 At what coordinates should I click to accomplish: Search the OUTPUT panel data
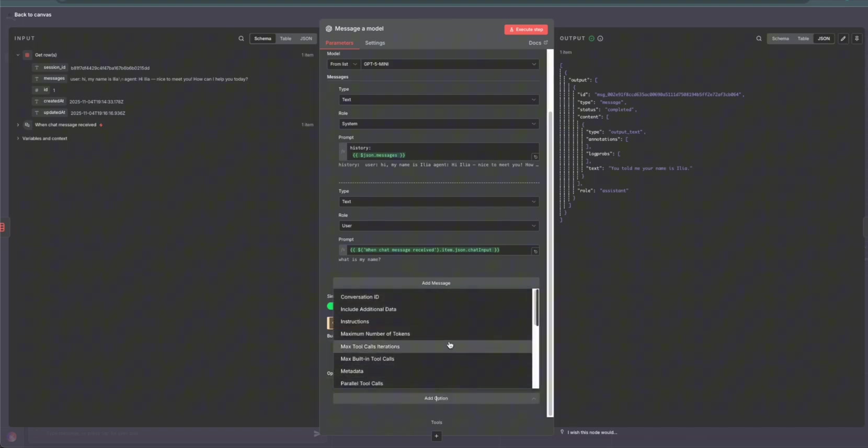coord(759,39)
